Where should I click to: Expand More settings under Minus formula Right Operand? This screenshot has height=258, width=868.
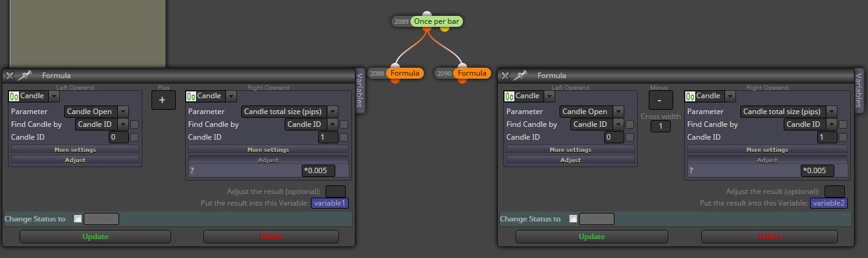767,149
